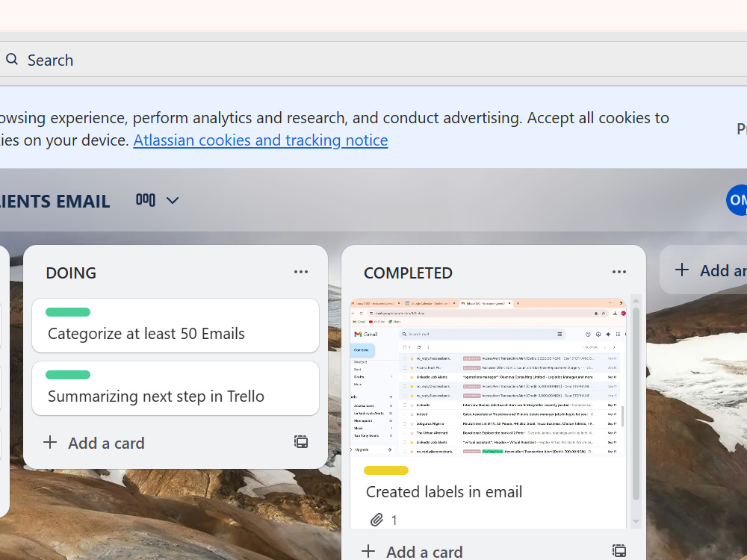Click the COMPLETED list title
The height and width of the screenshot is (560, 747).
(409, 273)
